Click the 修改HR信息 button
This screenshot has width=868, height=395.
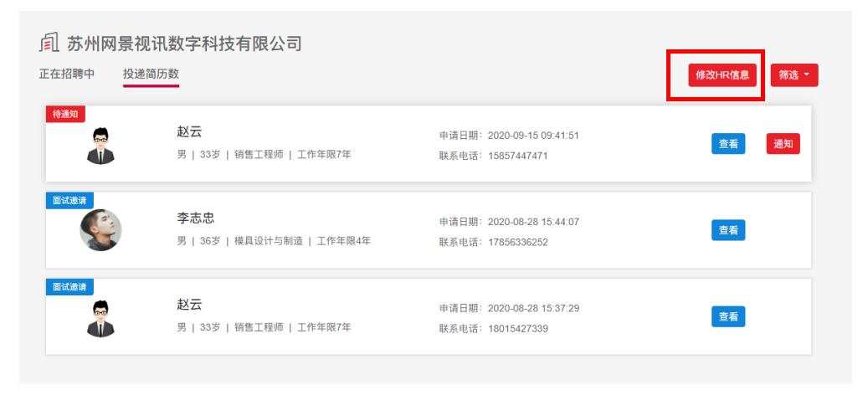point(722,75)
